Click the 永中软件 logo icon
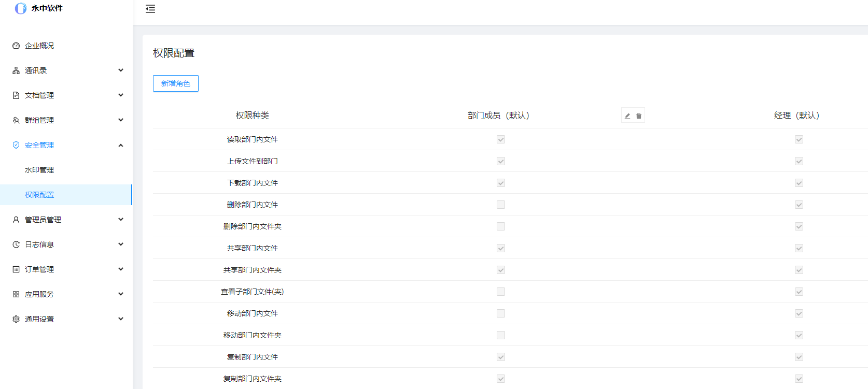This screenshot has width=868, height=389. coord(21,8)
